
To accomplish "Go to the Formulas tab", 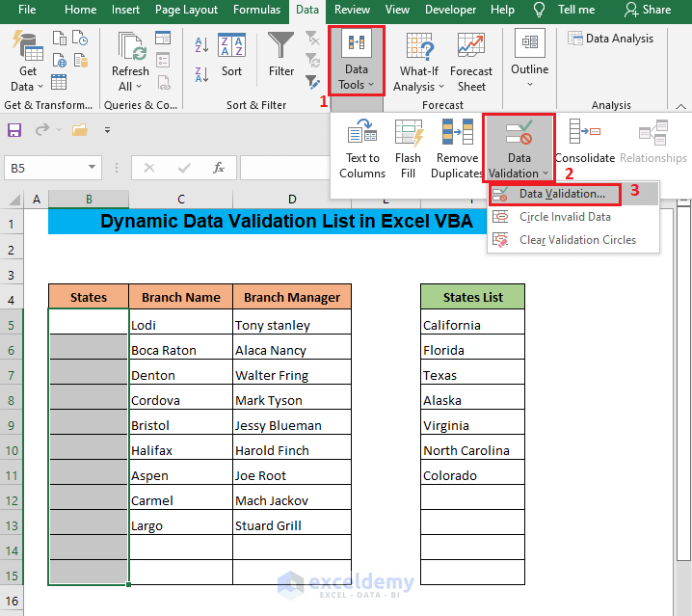I will pos(257,10).
